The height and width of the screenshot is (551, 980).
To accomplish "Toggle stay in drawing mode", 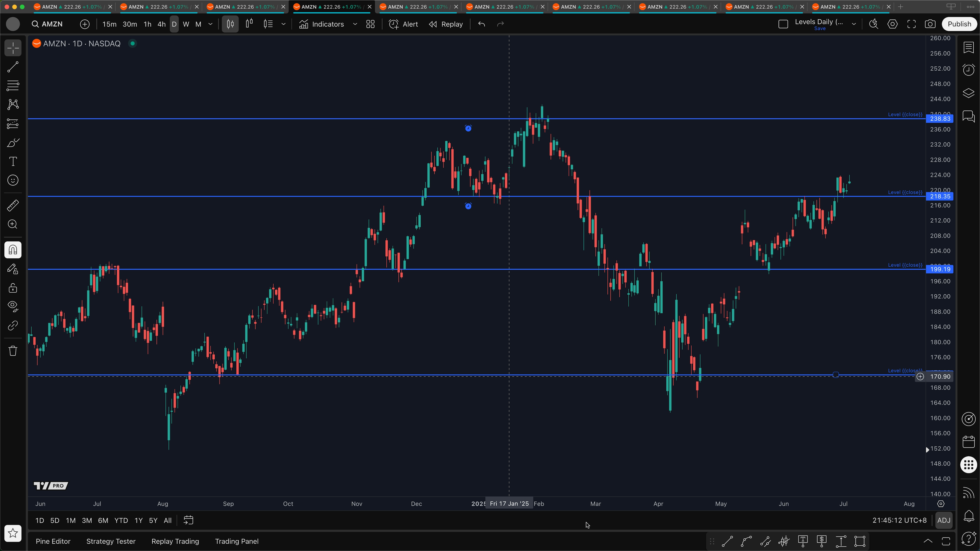I will [x=13, y=269].
